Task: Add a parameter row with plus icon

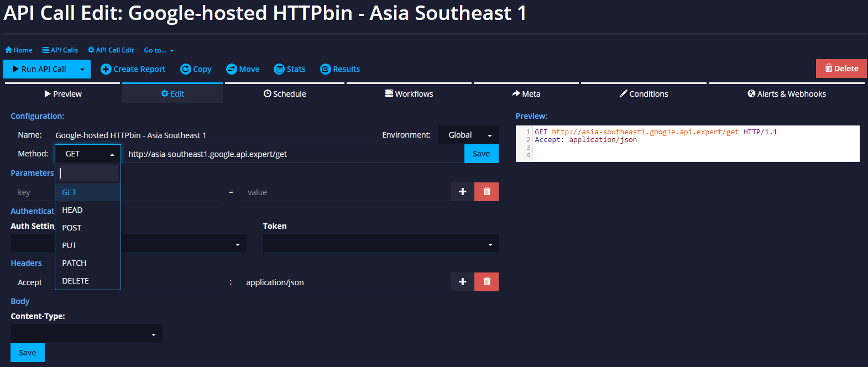Action: pos(463,192)
